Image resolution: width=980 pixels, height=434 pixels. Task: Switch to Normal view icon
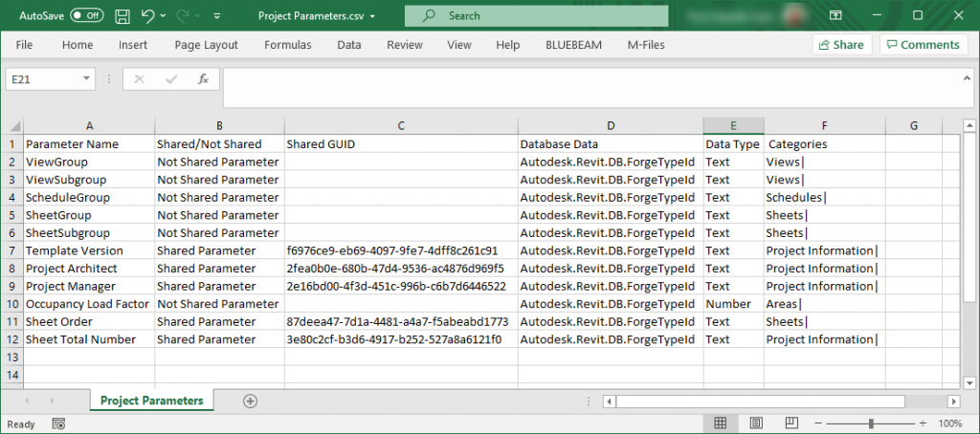coord(720,423)
